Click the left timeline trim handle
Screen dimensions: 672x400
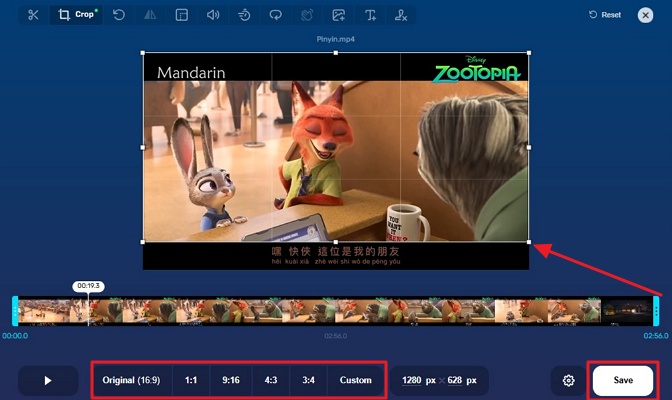point(15,311)
